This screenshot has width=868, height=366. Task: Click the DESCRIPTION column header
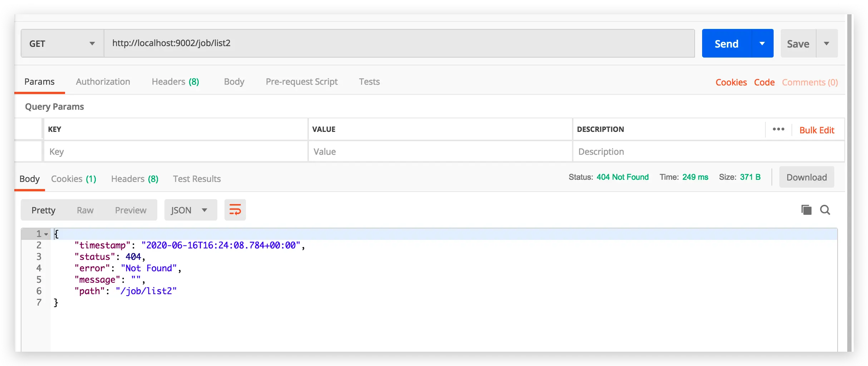(x=600, y=129)
